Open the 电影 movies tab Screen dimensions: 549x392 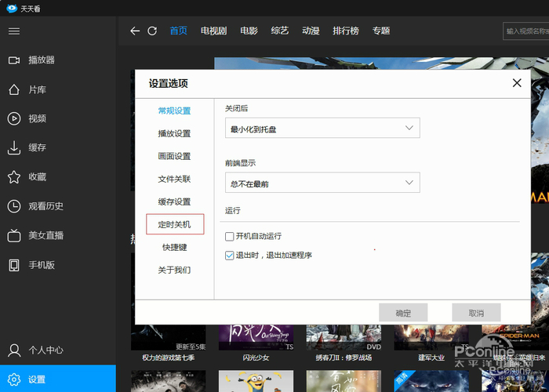tap(249, 31)
